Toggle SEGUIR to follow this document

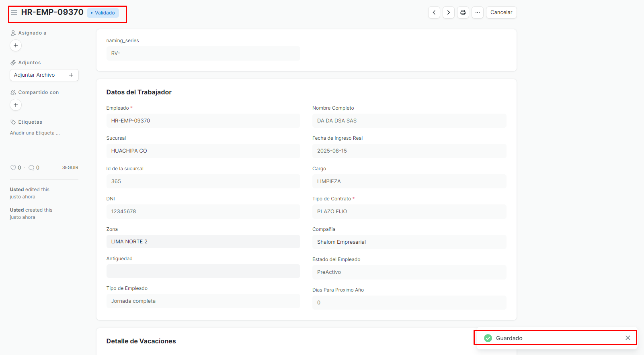tap(70, 167)
